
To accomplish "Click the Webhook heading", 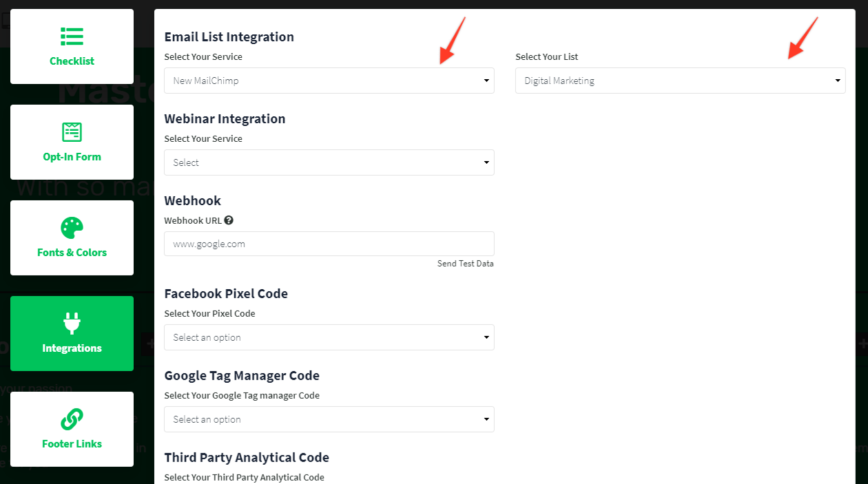I will coord(193,201).
